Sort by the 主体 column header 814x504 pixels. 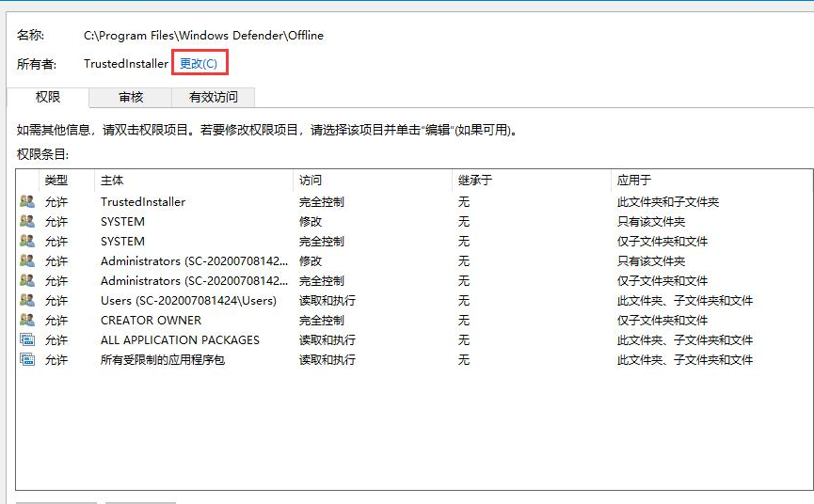point(112,181)
